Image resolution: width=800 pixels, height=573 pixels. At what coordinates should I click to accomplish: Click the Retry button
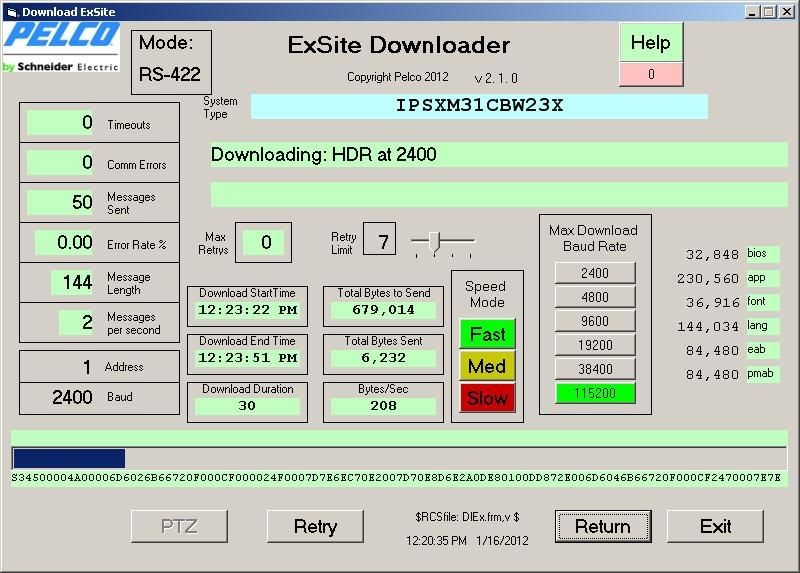coord(315,526)
